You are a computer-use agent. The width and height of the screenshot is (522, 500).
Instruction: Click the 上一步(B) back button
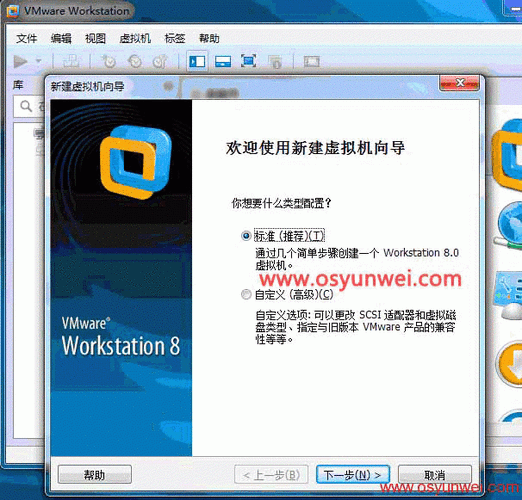[272, 474]
